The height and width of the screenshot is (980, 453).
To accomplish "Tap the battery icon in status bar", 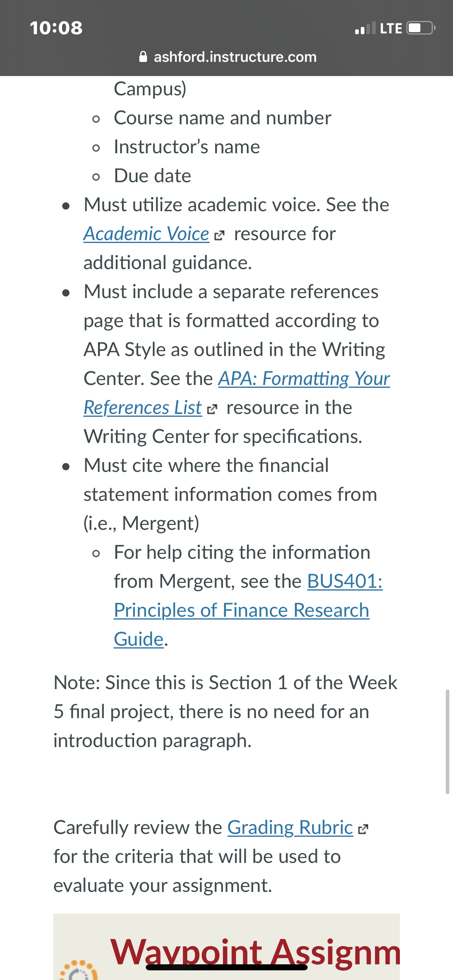I will pos(421,28).
